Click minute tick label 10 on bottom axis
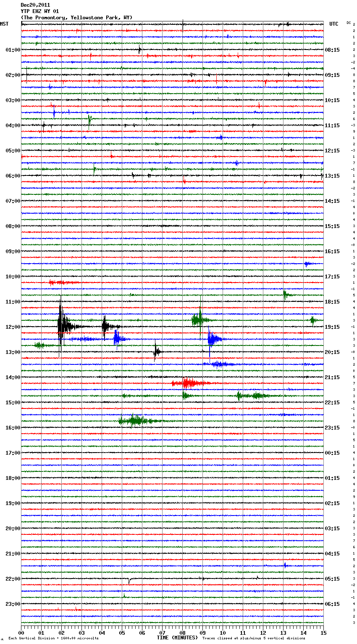 click(223, 633)
